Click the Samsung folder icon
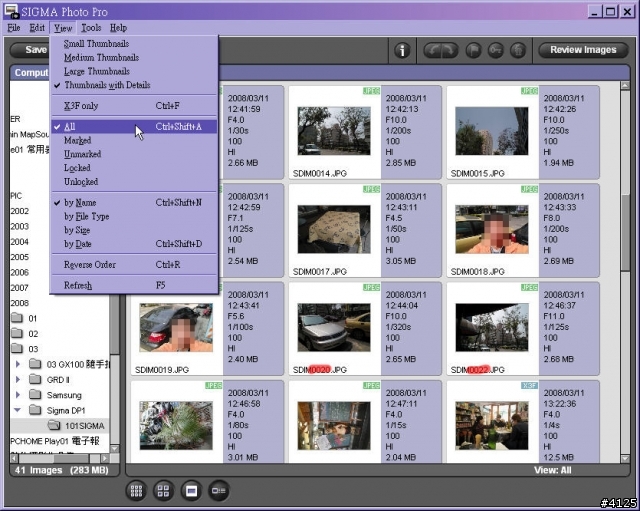Screen dimensions: 640x511 36,395
